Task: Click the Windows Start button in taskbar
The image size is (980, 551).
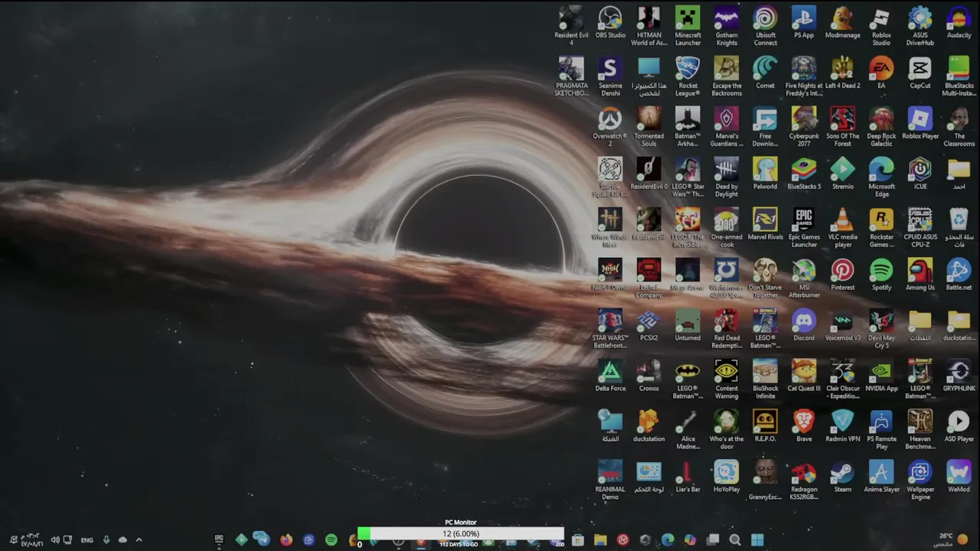Action: click(757, 540)
